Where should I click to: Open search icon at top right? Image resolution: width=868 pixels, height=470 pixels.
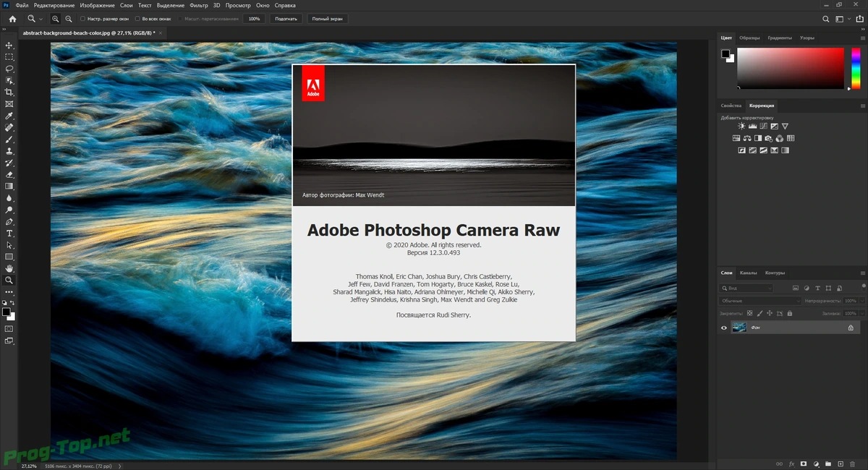(827, 19)
